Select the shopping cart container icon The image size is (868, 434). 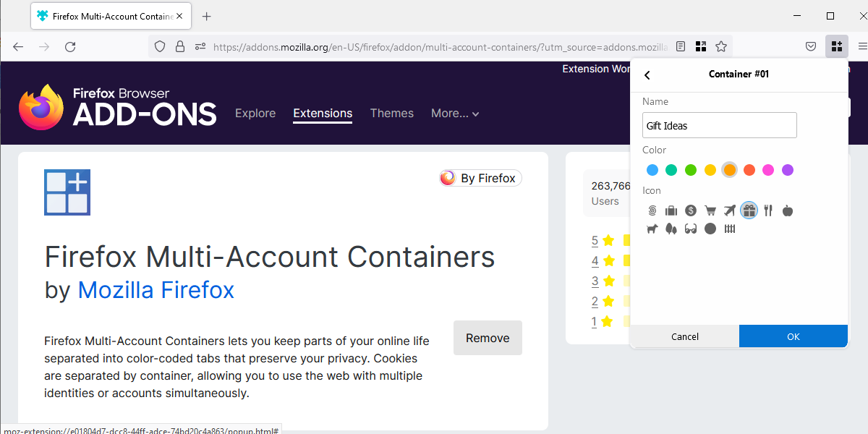pyautogui.click(x=710, y=210)
